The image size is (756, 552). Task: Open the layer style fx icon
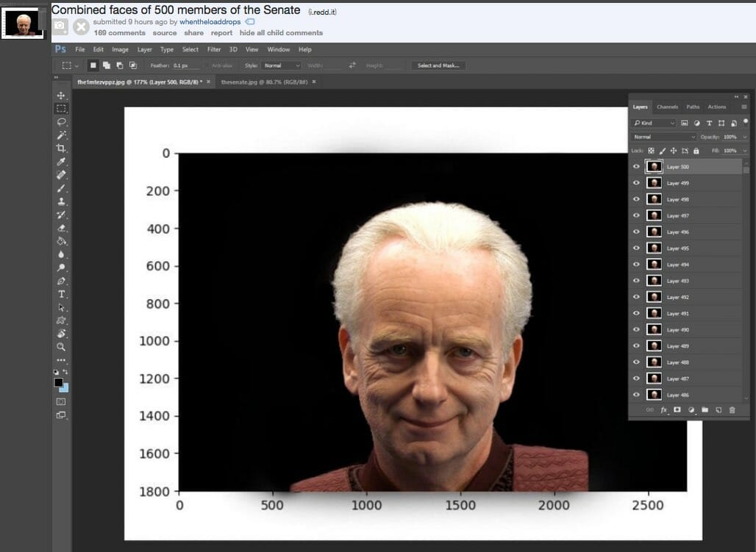(663, 410)
